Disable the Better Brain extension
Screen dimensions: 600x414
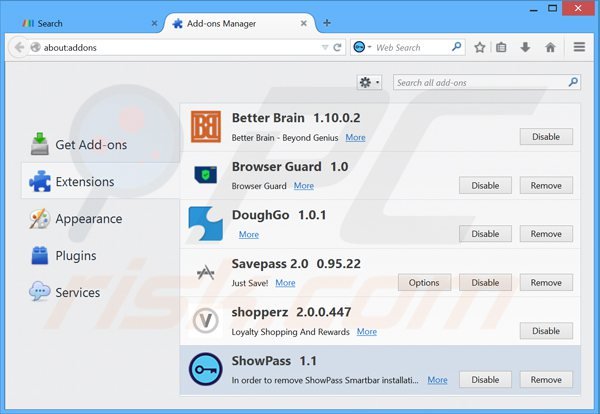[546, 137]
